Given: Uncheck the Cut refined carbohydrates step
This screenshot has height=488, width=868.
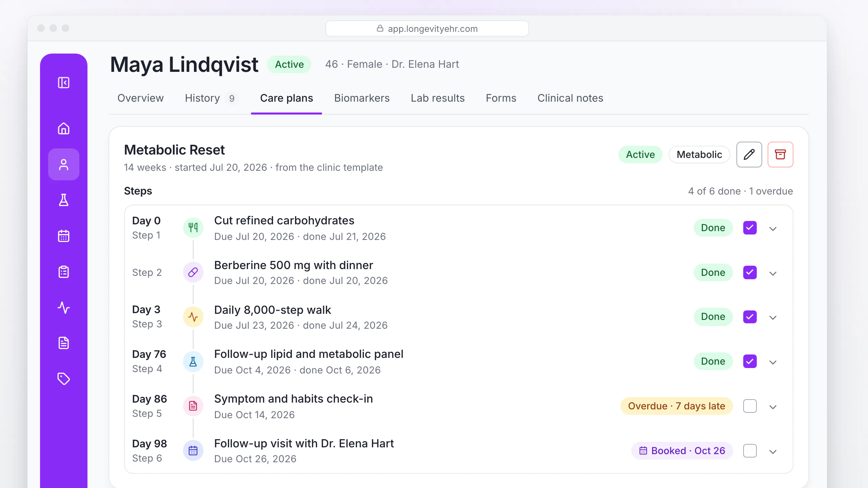Looking at the screenshot, I should pyautogui.click(x=750, y=228).
